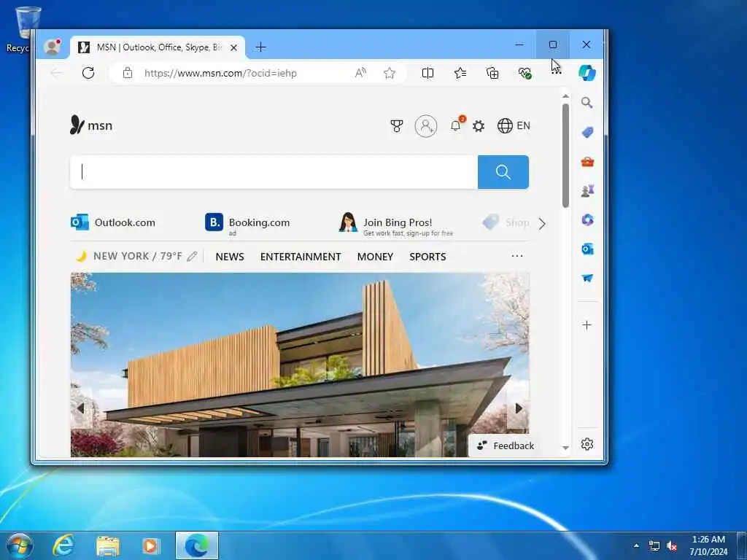
Task: Open split screen view
Action: click(x=427, y=73)
